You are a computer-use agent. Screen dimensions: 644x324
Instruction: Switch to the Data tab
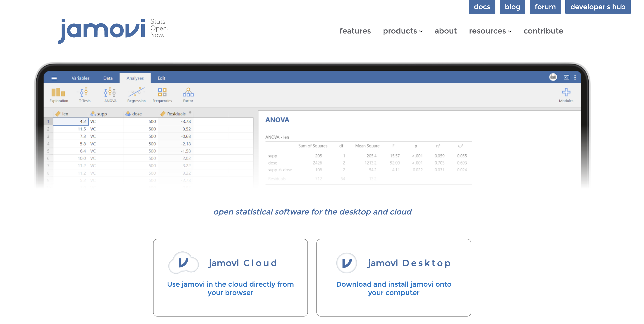(x=108, y=78)
